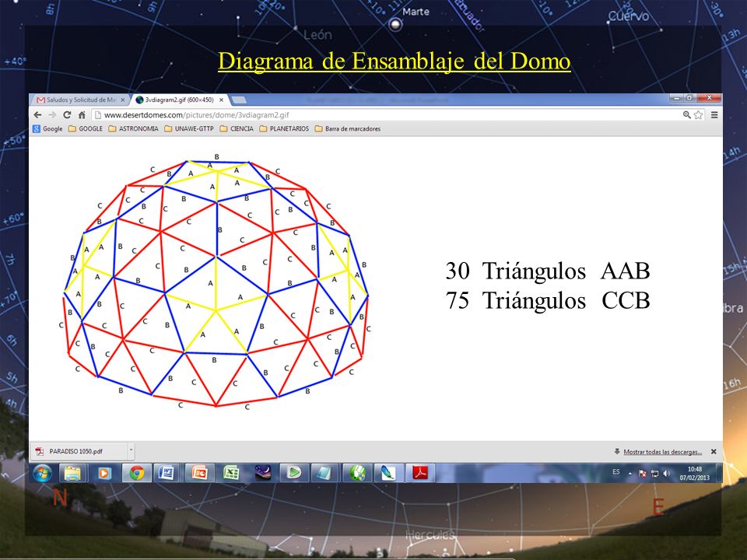
Task: Open Adobe Reader from the taskbar
Action: coord(419,473)
